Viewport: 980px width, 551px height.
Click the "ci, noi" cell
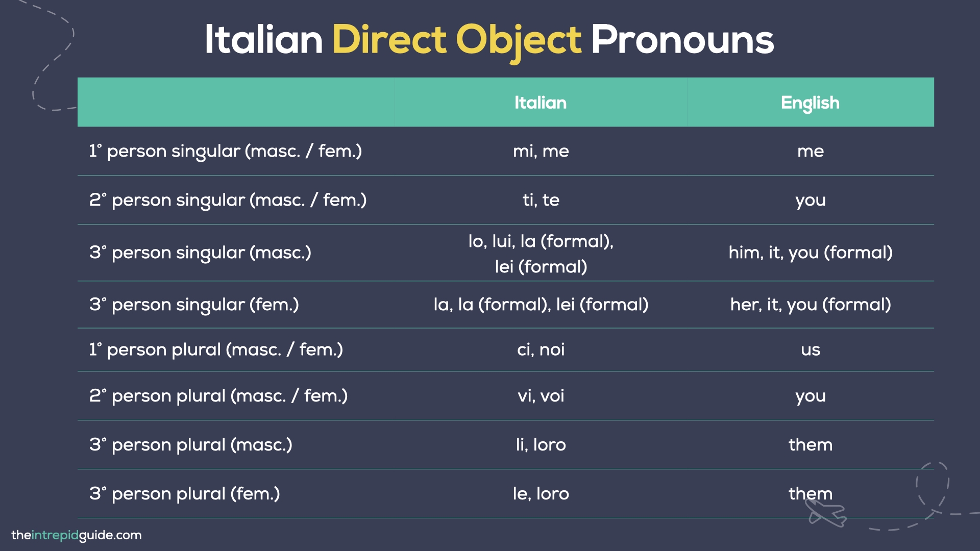541,349
